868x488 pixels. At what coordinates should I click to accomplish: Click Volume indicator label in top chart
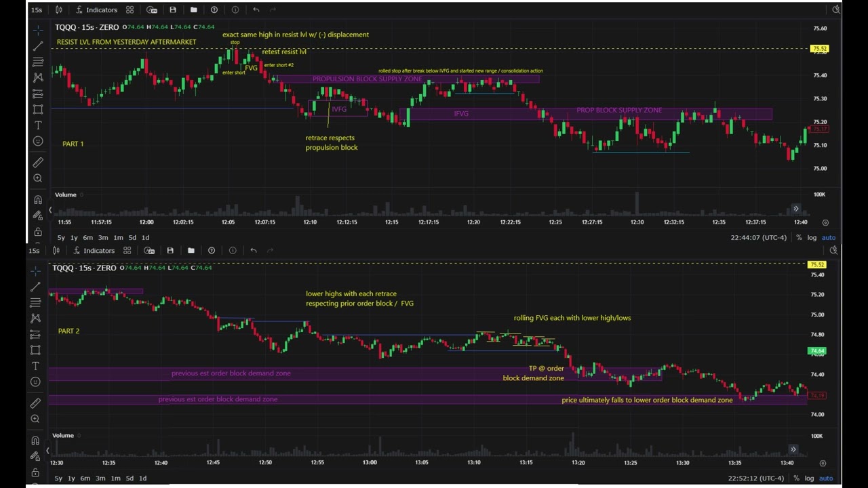click(x=66, y=195)
